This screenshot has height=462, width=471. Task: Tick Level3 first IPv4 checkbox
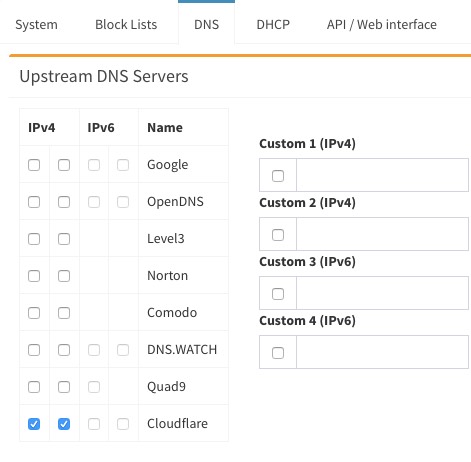click(34, 239)
